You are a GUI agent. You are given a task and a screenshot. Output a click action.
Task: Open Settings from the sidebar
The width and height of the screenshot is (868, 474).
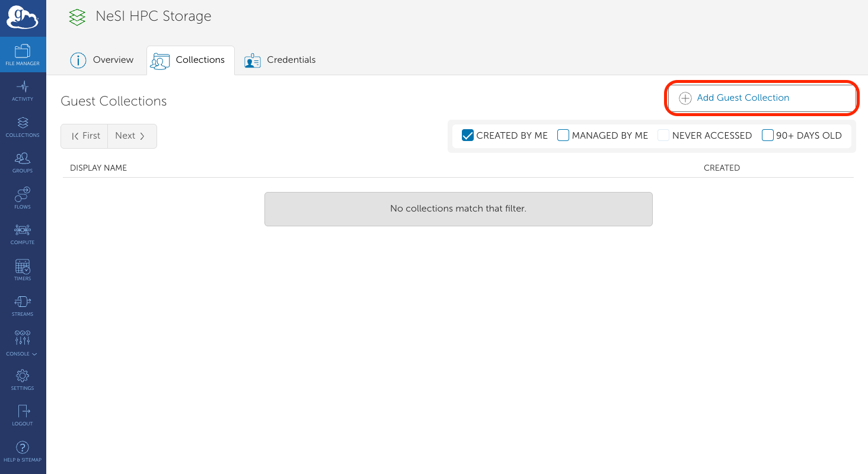pos(23,380)
